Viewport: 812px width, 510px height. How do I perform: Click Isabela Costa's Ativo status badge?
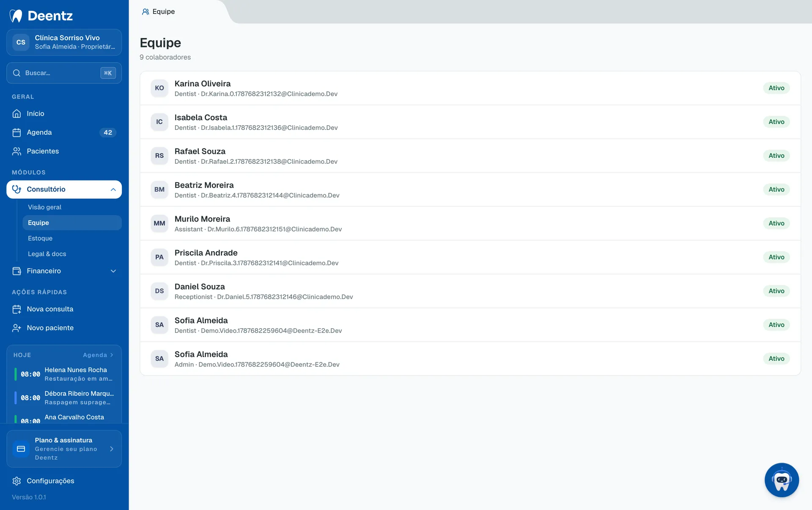776,122
